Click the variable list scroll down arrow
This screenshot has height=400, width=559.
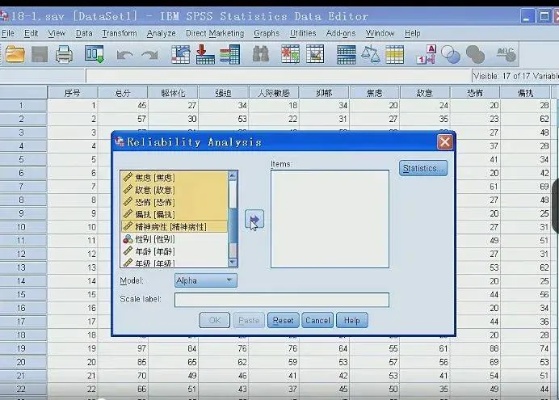pos(232,263)
